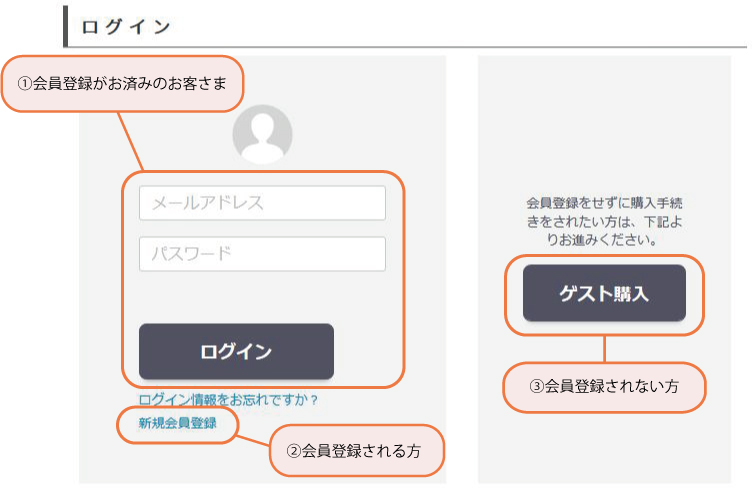Click the orange line from callout ① to form

tap(130, 142)
